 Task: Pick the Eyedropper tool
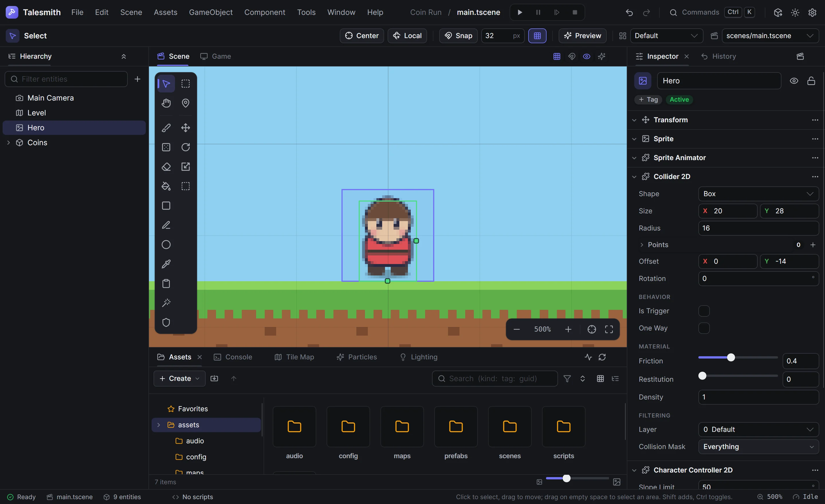point(166,264)
